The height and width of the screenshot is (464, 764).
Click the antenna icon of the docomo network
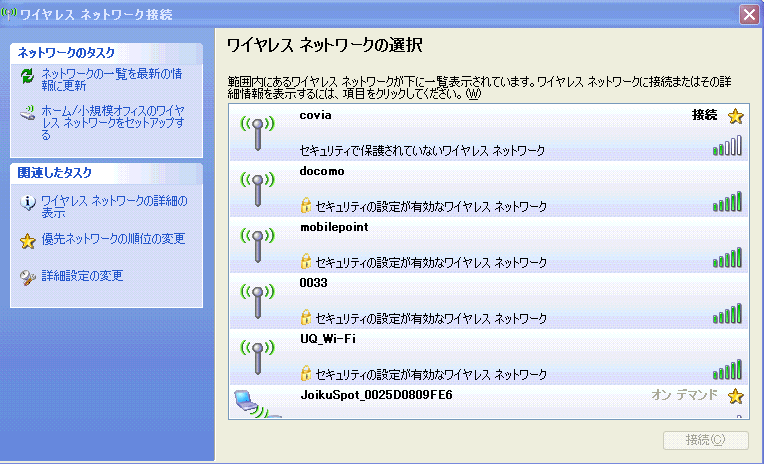pos(258,189)
